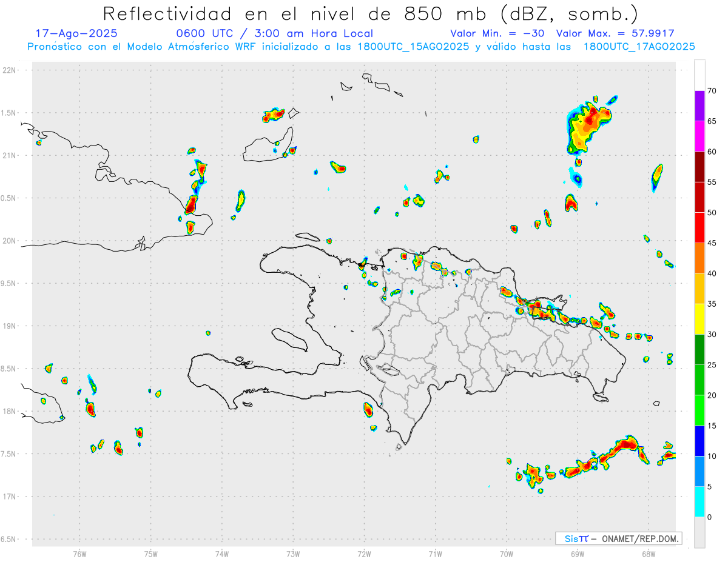Viewport: 728px width, 562px height.
Task: Click the colorbar value '40'
Action: (x=712, y=273)
